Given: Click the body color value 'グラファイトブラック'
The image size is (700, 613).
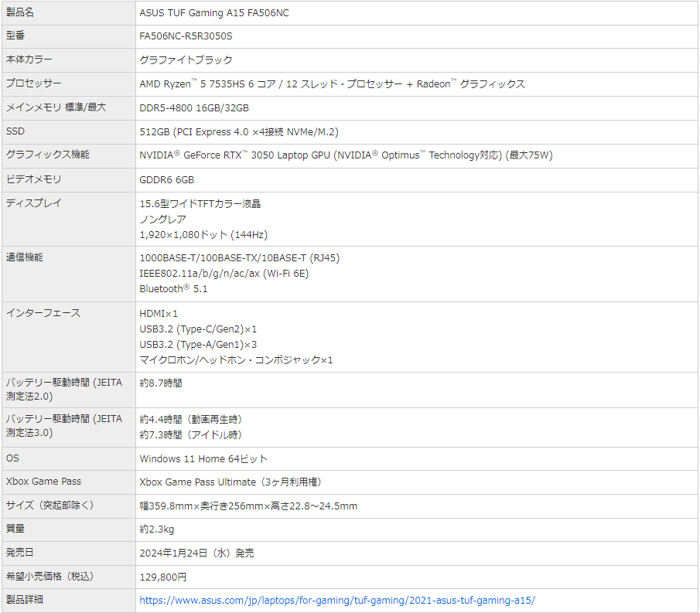Looking at the screenshot, I should click(x=186, y=60).
